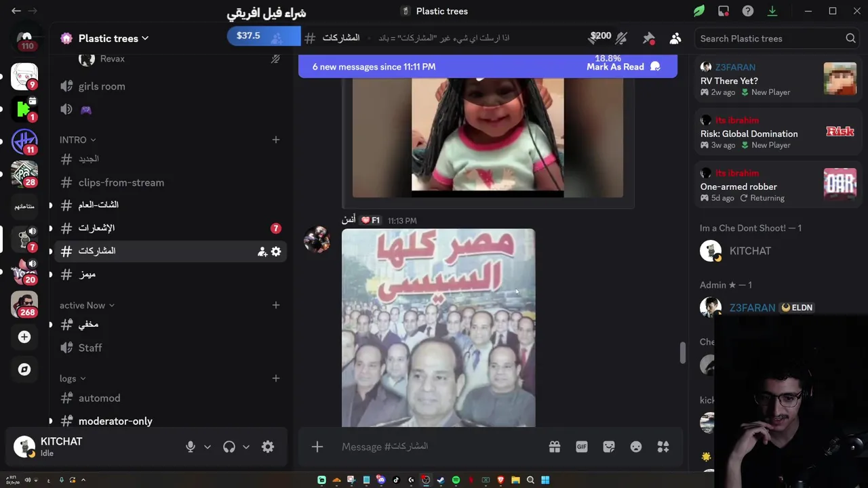Image resolution: width=868 pixels, height=488 pixels.
Task: Open File Explorer from taskbar
Action: coord(515,480)
